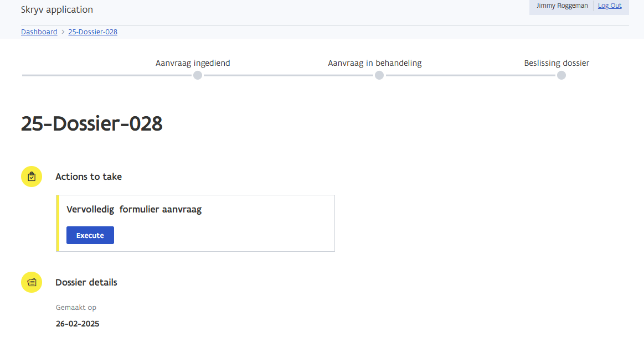This screenshot has width=644, height=337.
Task: Click the Vervolledig formulier aanvraag task title
Action: click(x=134, y=210)
